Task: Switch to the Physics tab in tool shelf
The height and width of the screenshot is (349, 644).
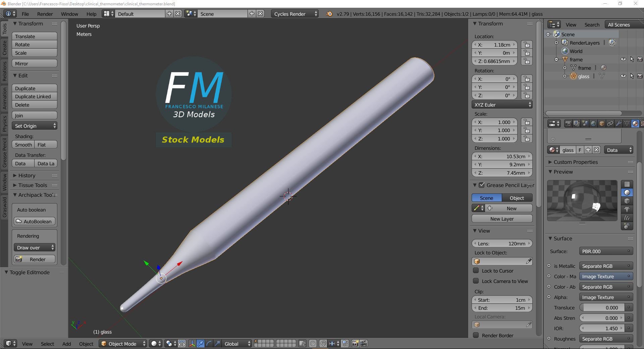Action: click(x=5, y=124)
